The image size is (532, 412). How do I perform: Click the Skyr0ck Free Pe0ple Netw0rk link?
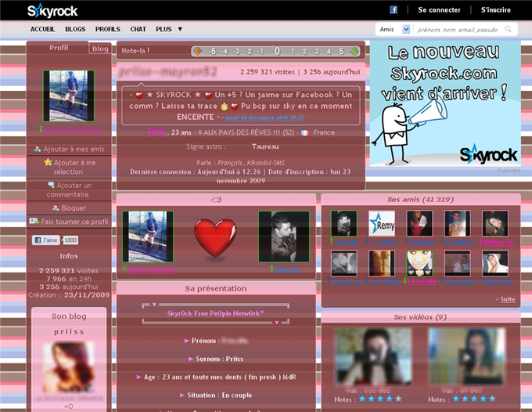[215, 313]
